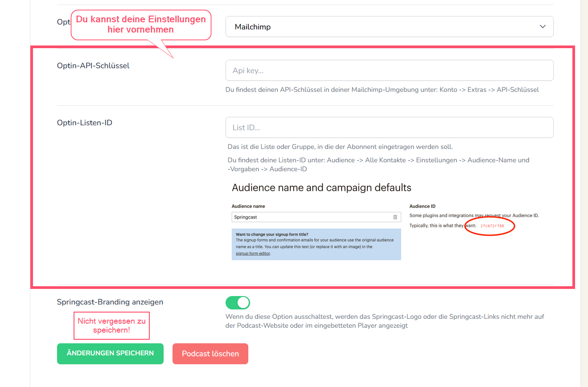Open the Mailchimp opt-in provider dropdown
This screenshot has height=387, width=588.
point(389,27)
